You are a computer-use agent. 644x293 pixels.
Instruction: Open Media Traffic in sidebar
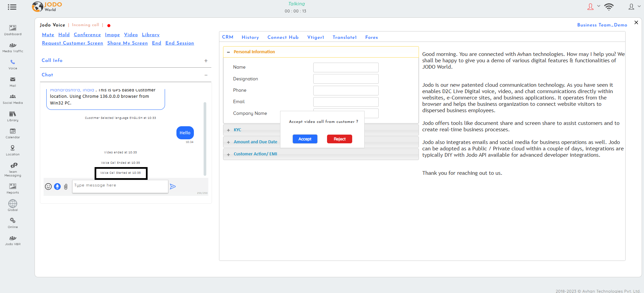pos(13,47)
